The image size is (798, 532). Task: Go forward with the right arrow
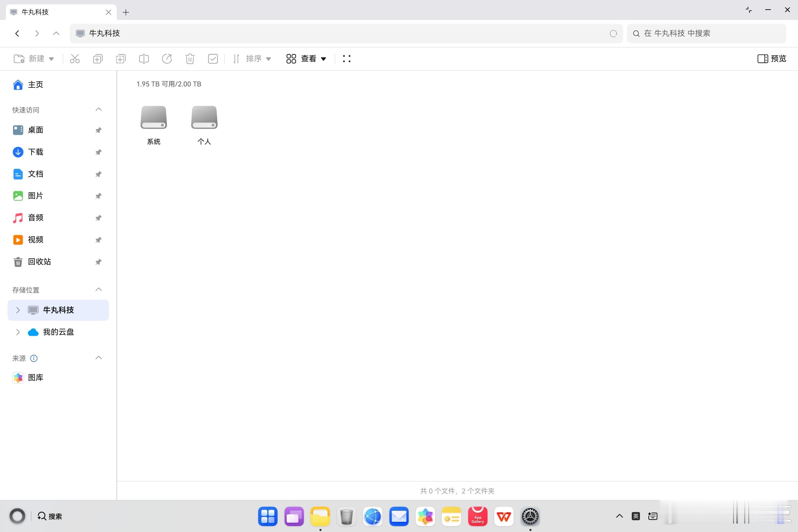tap(37, 33)
